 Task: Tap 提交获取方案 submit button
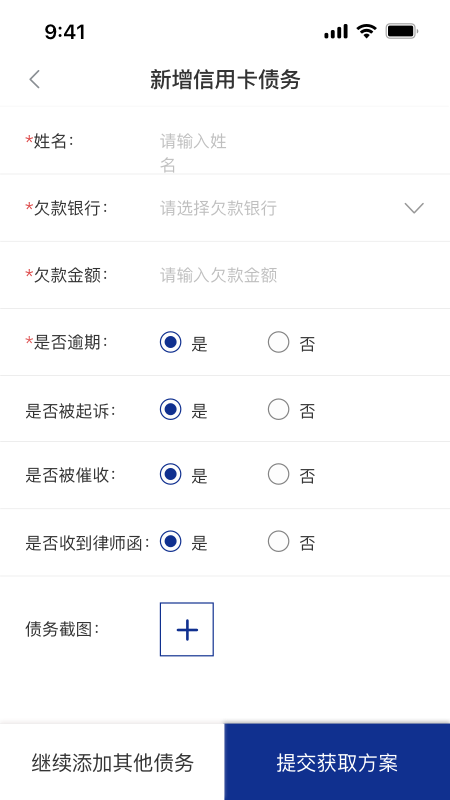pos(337,762)
